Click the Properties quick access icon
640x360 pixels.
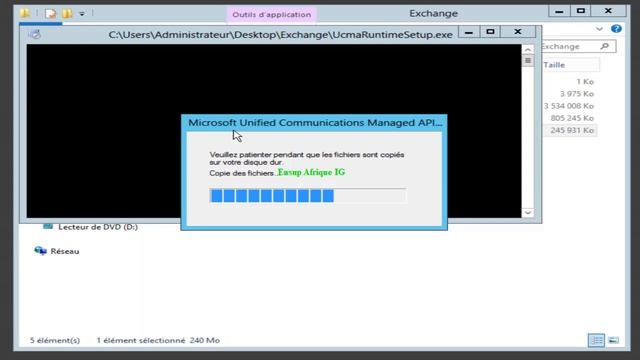[51, 13]
